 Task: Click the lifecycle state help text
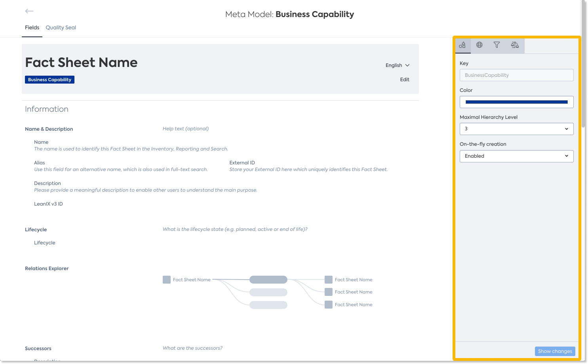click(x=235, y=229)
